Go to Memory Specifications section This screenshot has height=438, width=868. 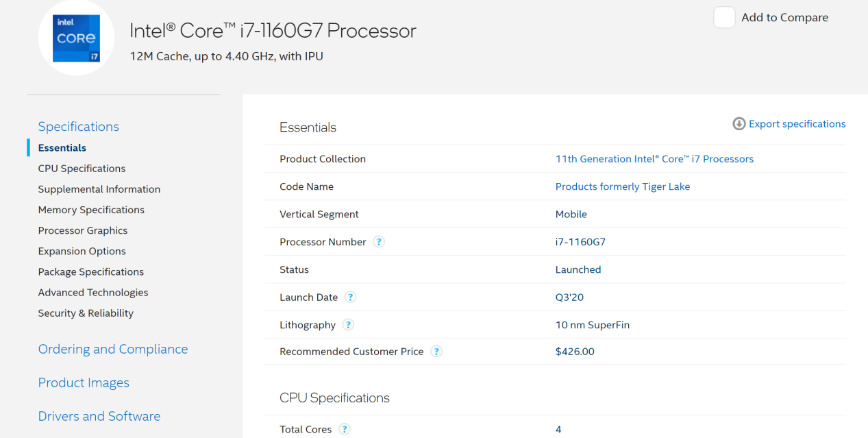tap(91, 210)
